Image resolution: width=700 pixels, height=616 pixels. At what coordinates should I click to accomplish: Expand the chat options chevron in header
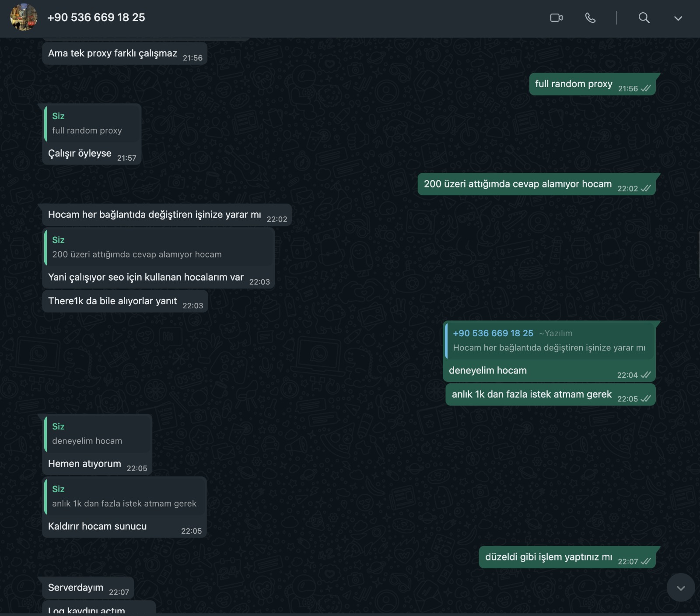coord(678,18)
